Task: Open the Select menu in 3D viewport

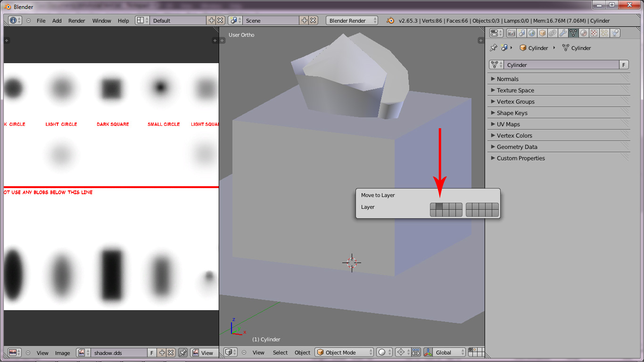Action: coord(280,353)
